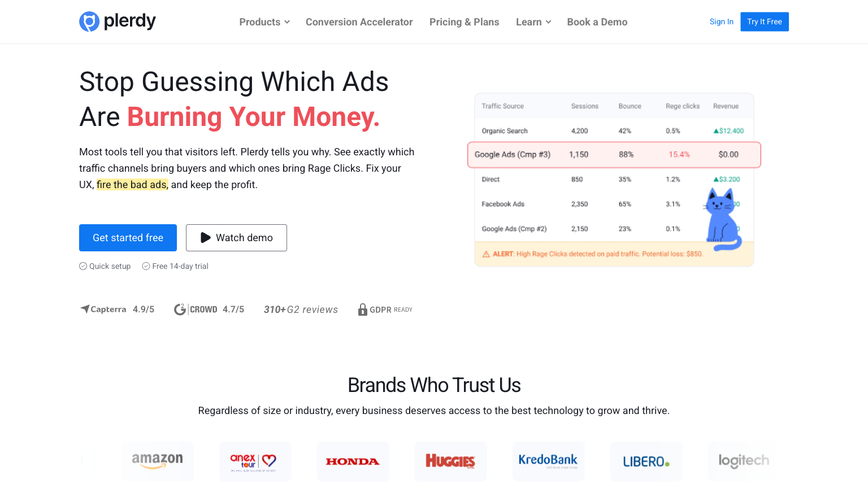The image size is (868, 488).
Task: Play the Watch demo video
Action: [236, 238]
